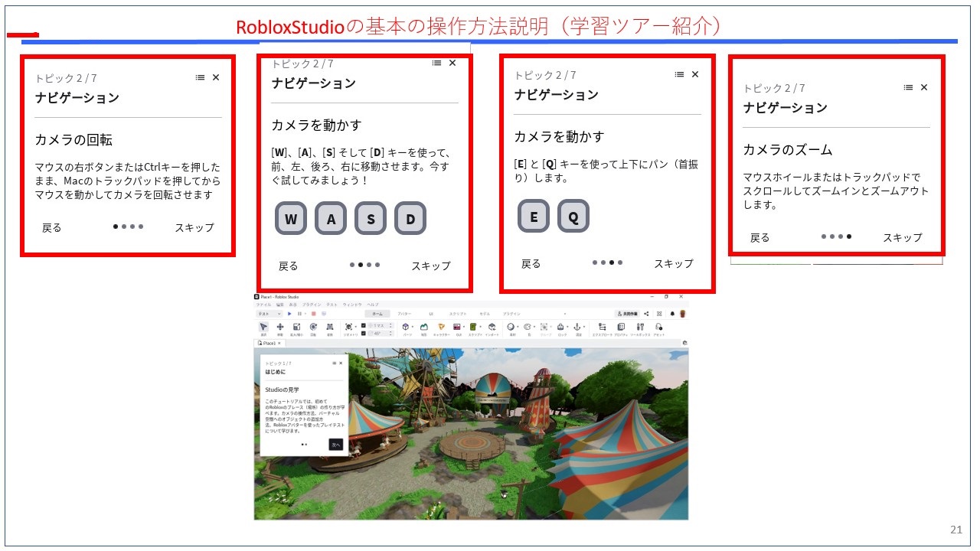
Task: Click 次へ on the はじめに tutorial card
Action: tap(336, 444)
